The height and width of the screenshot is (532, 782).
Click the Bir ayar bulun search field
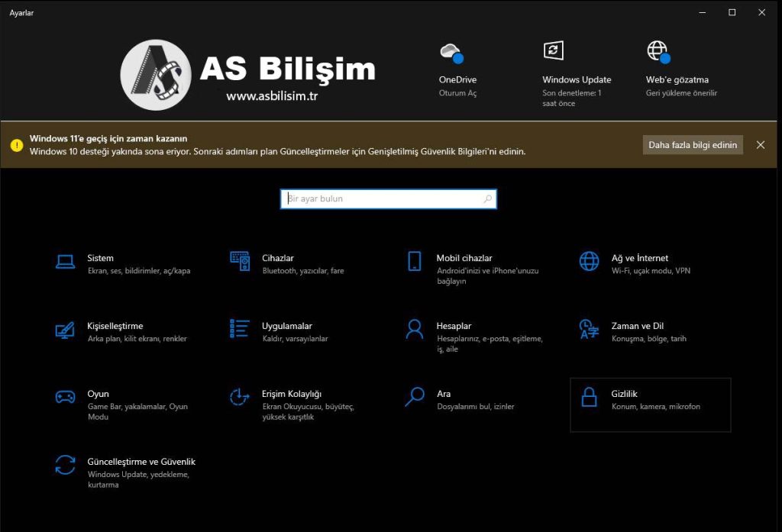[382, 199]
